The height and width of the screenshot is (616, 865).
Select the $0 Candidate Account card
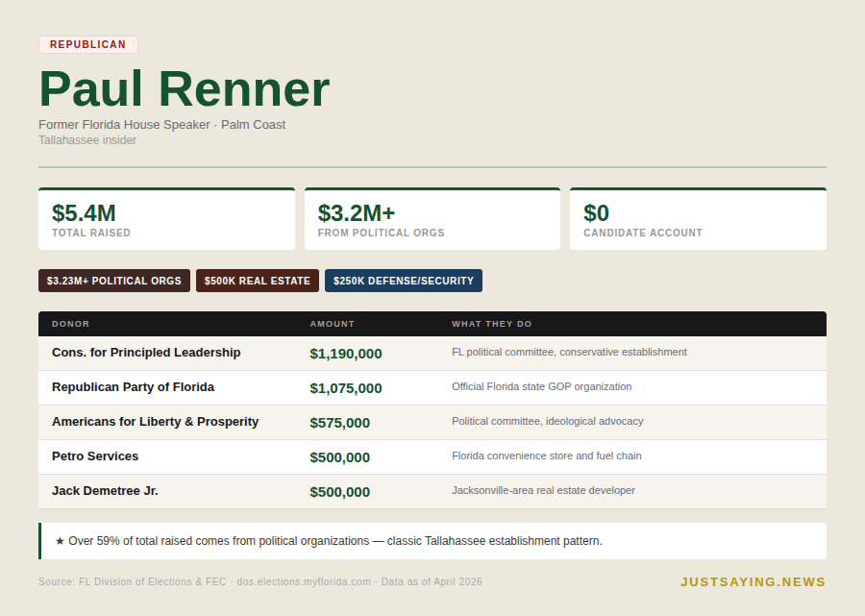[x=698, y=219]
